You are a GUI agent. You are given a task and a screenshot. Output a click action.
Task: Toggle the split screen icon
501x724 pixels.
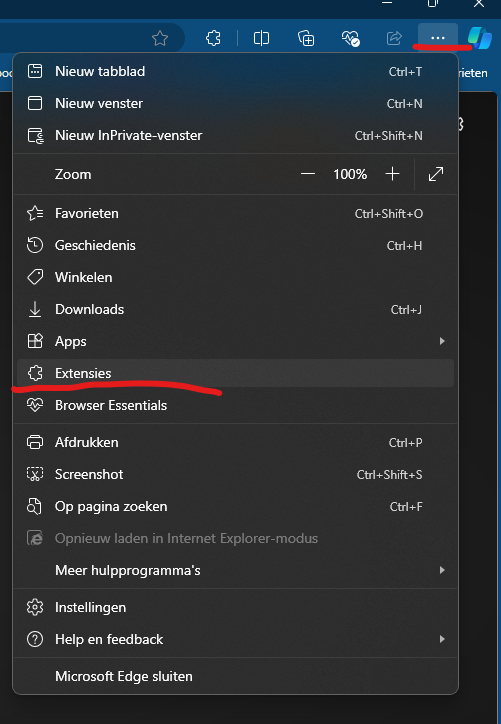point(261,38)
